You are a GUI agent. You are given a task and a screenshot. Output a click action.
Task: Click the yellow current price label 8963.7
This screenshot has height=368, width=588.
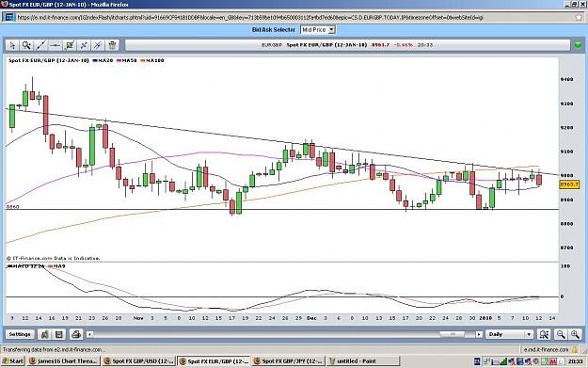pos(569,184)
